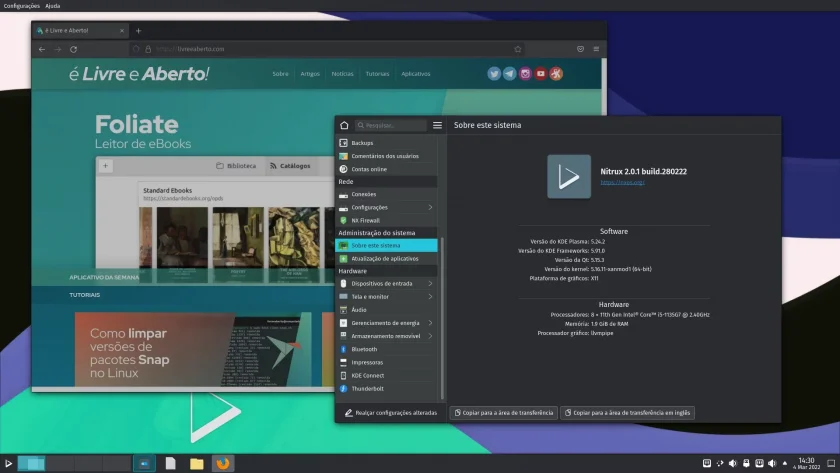Click Realçar configurações alteradas button
840x473 pixels.
(391, 413)
